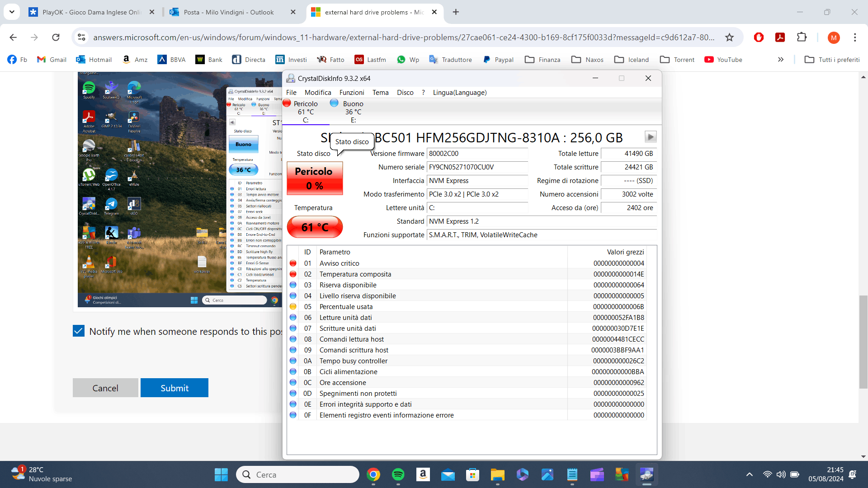Image resolution: width=868 pixels, height=488 pixels.
Task: Open the Chrome tab search dropdown
Action: [x=12, y=12]
